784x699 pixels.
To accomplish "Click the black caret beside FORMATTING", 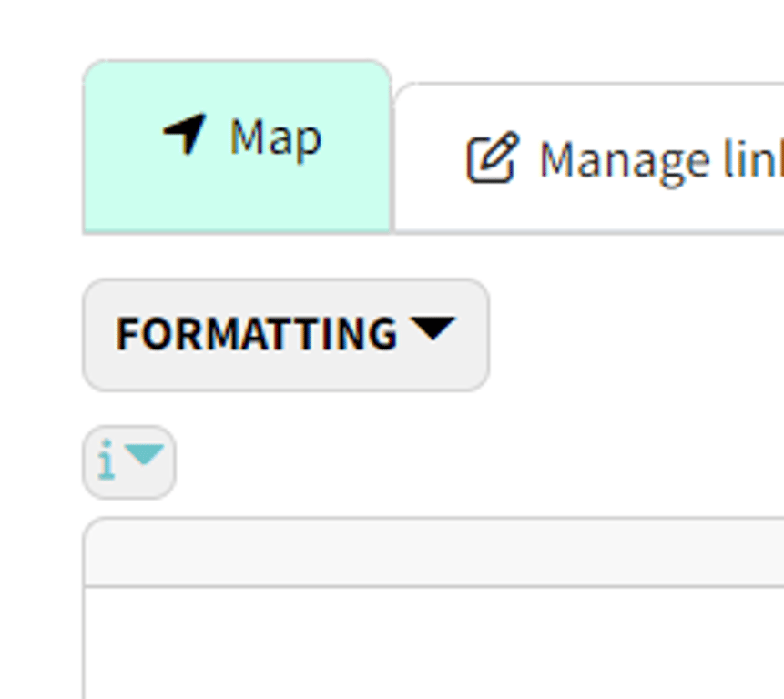I will click(432, 329).
